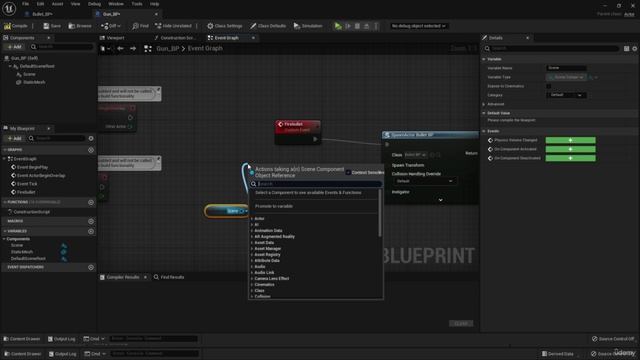This screenshot has height=360, width=640.
Task: Add On Component Activated event
Action: [x=570, y=149]
